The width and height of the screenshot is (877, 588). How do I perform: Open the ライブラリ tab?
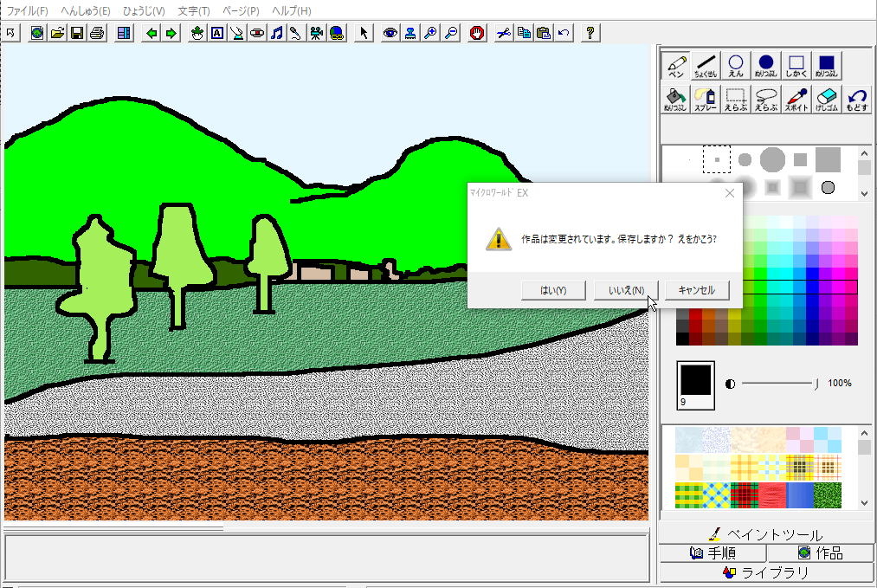point(765,572)
